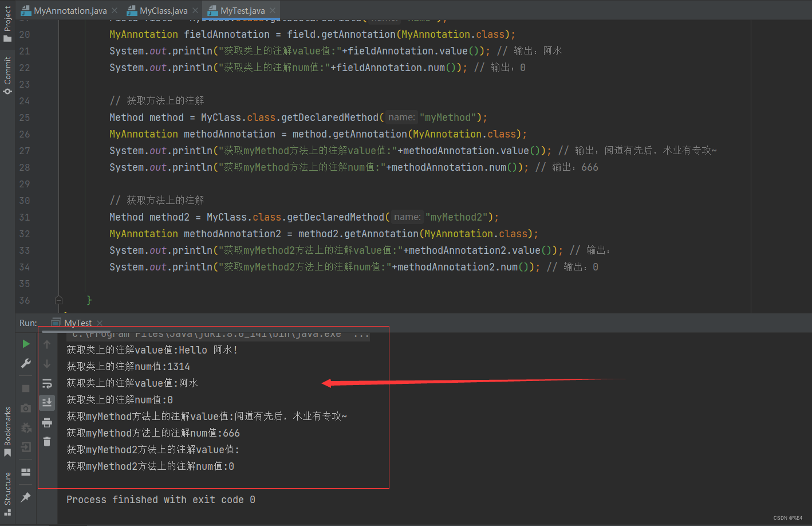This screenshot has width=812, height=526.
Task: Open the Project tool window
Action: click(x=7, y=23)
